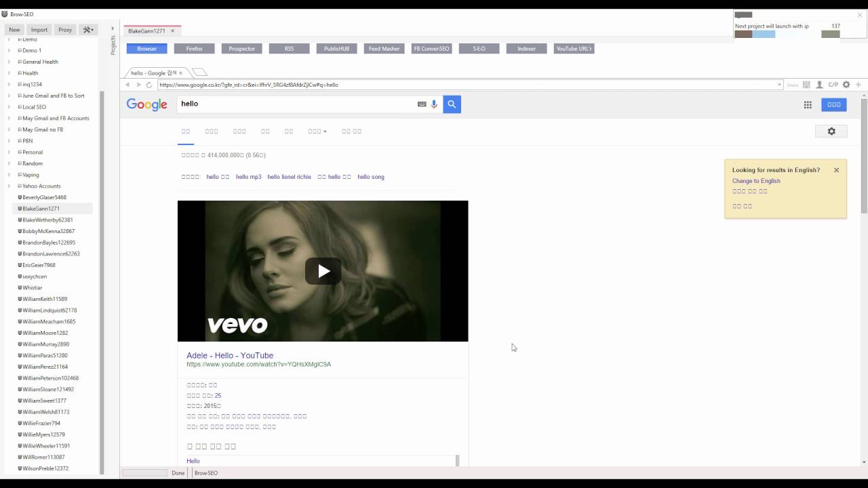
Task: Switch to the Prospector tool tab
Action: (242, 49)
